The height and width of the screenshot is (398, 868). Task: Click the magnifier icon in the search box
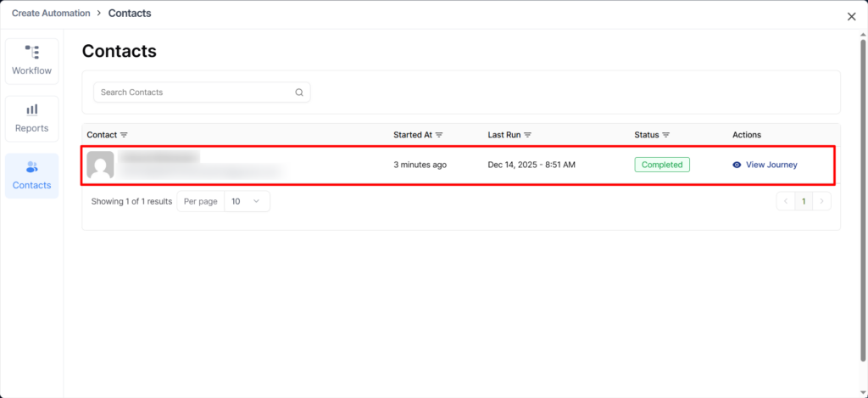click(299, 92)
